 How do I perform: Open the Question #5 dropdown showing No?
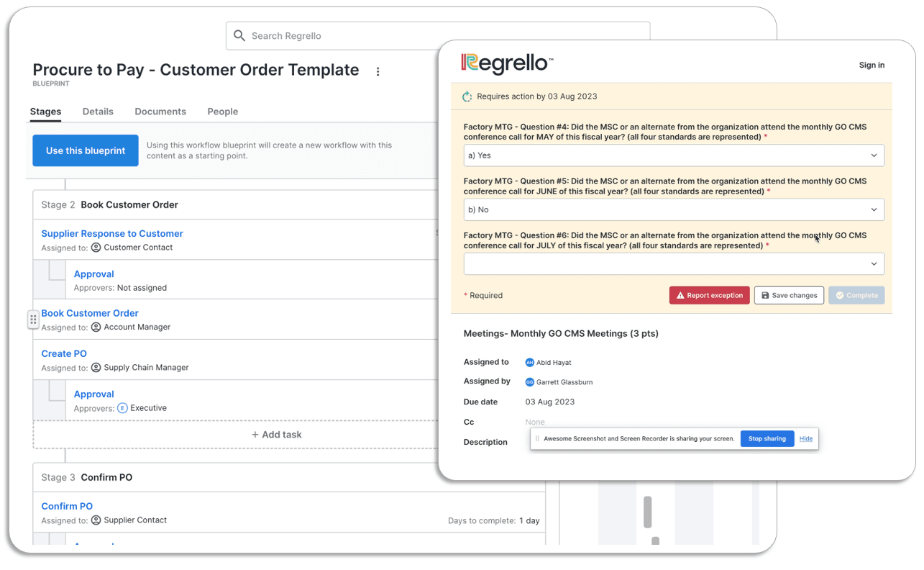pyautogui.click(x=674, y=209)
